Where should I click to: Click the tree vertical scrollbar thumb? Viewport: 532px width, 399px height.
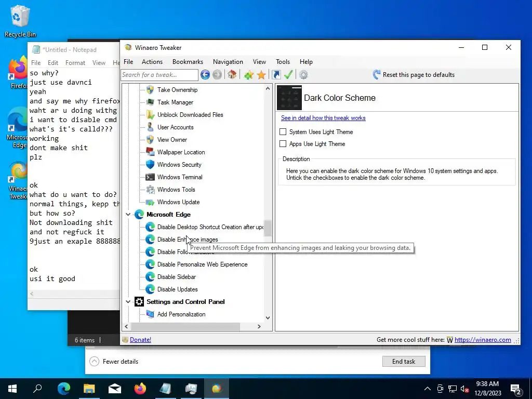pos(268,228)
